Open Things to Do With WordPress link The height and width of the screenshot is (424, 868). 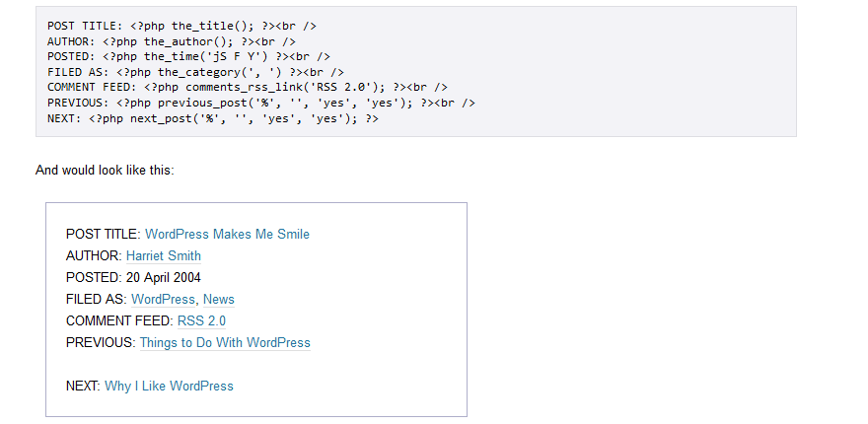(x=225, y=342)
